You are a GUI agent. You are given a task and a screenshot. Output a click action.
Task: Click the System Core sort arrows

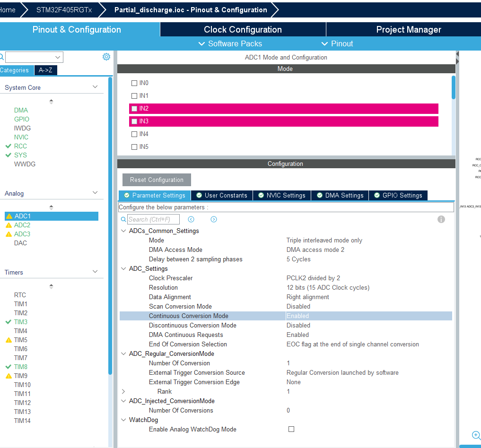click(51, 102)
